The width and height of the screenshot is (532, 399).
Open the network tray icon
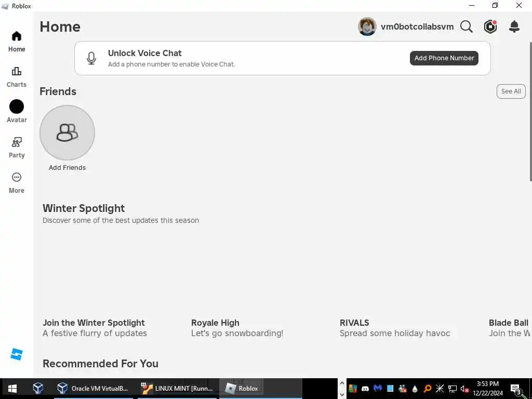coord(453,389)
